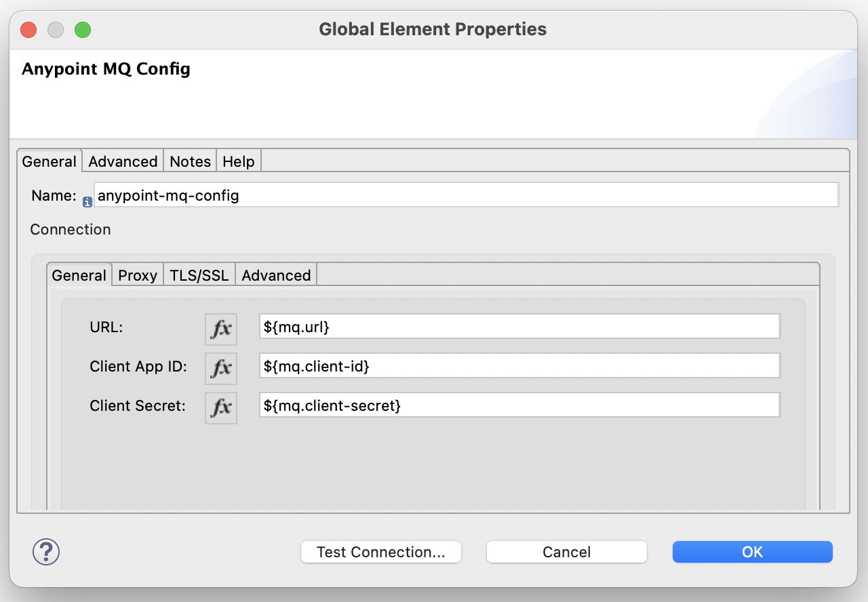This screenshot has width=868, height=602.
Task: Switch to the Proxy connection tab
Action: click(x=138, y=275)
